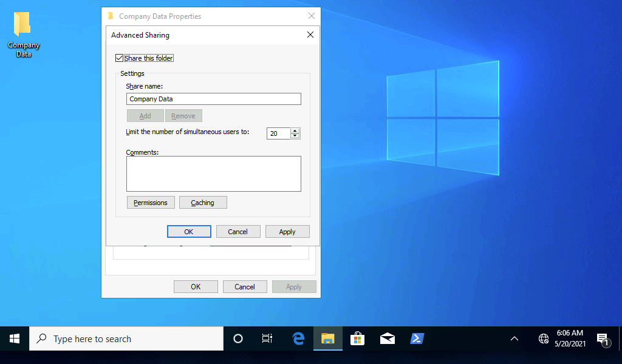
Task: Open Microsoft Store from taskbar
Action: pyautogui.click(x=358, y=339)
